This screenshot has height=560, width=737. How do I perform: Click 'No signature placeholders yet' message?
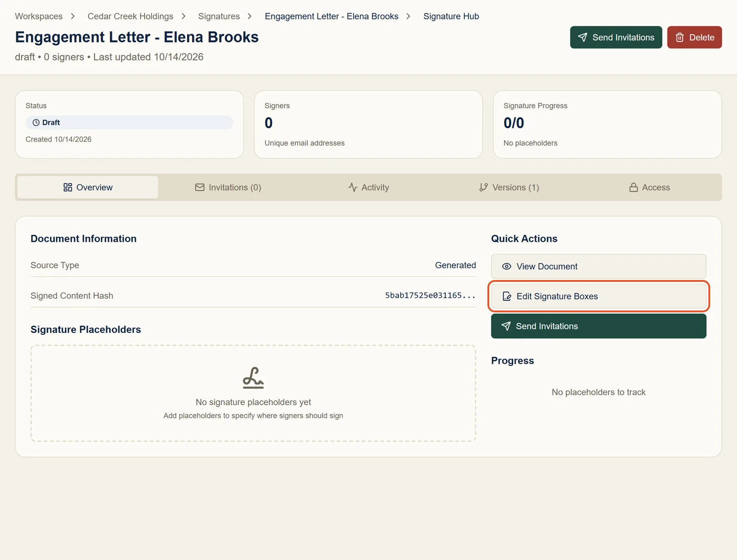click(x=253, y=402)
